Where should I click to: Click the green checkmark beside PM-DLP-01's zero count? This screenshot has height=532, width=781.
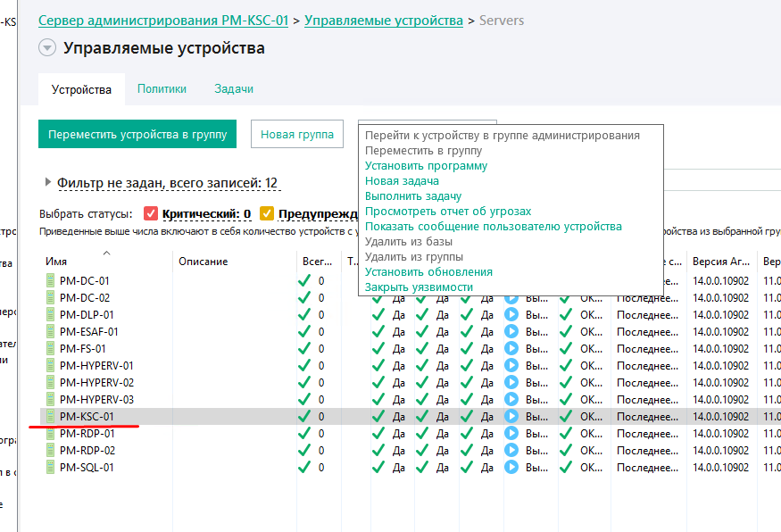coord(304,314)
